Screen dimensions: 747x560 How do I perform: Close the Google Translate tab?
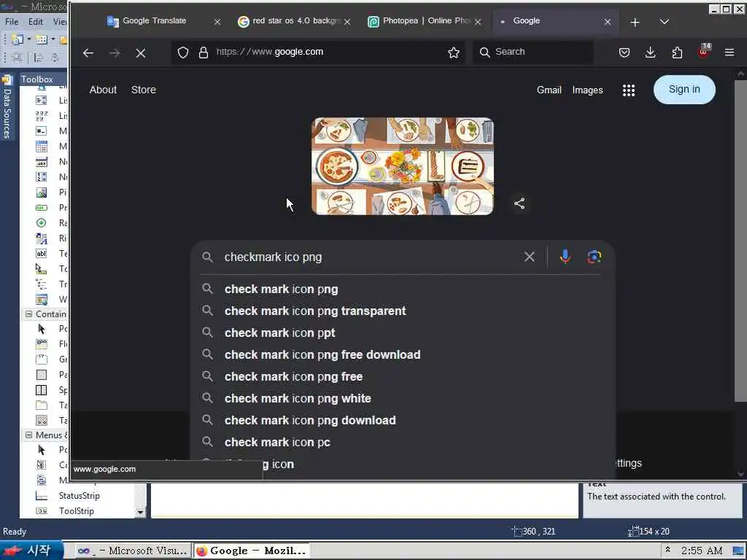217,21
